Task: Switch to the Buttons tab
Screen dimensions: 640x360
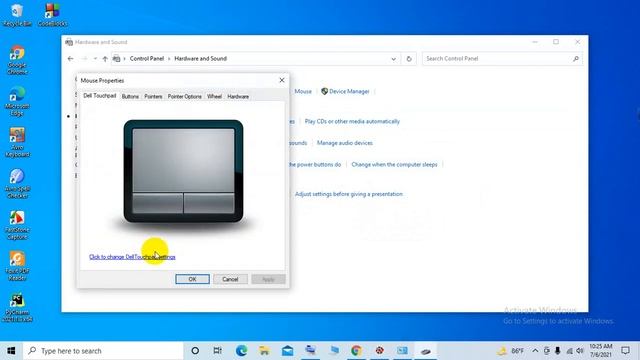Action: pyautogui.click(x=130, y=97)
